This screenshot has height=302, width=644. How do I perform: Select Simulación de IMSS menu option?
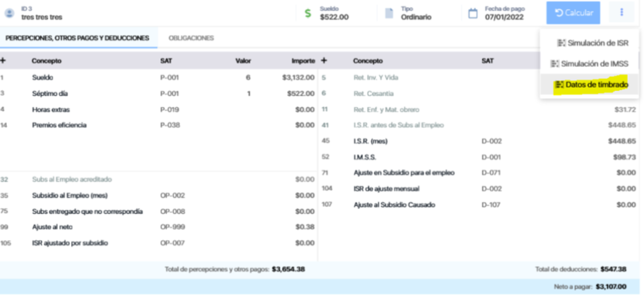589,64
